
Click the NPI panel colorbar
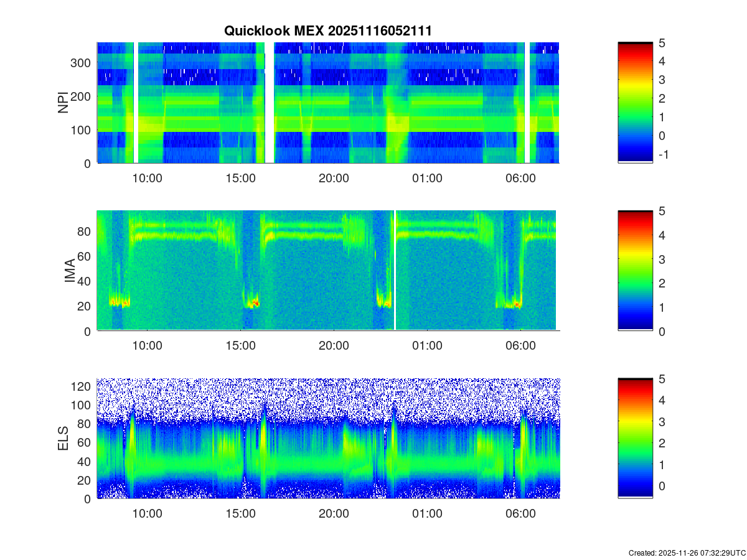coord(635,103)
